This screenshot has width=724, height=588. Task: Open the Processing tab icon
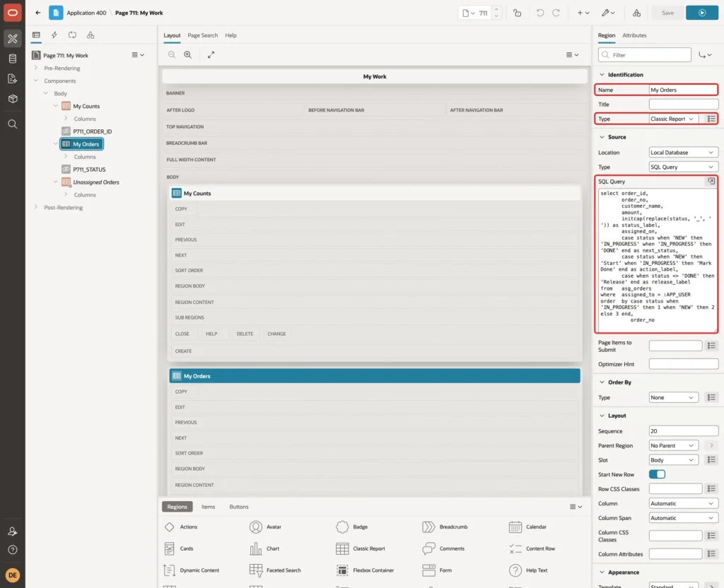73,35
